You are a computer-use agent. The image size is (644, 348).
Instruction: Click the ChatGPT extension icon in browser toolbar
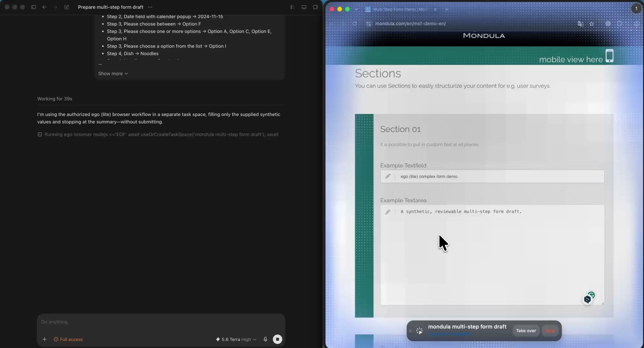pos(608,24)
